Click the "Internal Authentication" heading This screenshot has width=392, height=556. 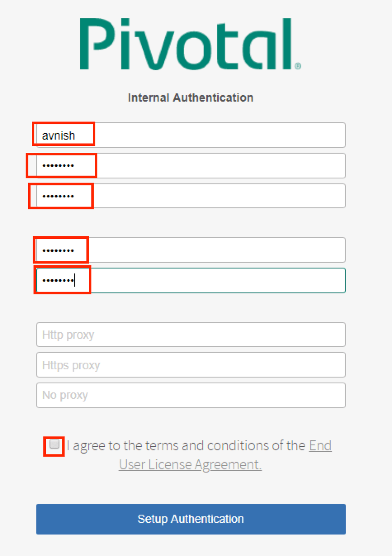coord(190,97)
